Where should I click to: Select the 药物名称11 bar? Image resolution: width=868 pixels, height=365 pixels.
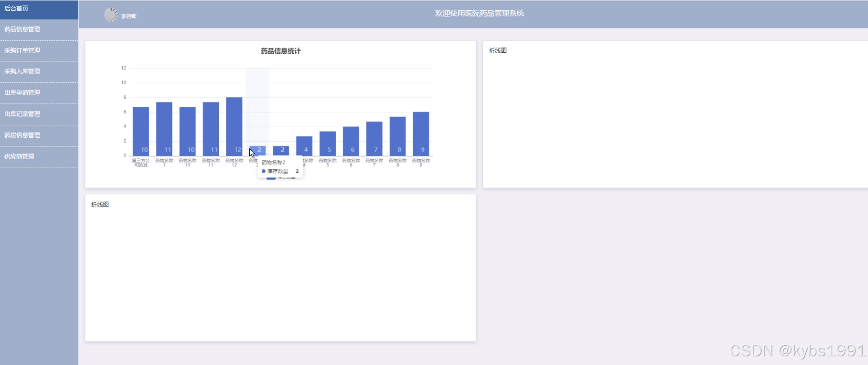211,129
